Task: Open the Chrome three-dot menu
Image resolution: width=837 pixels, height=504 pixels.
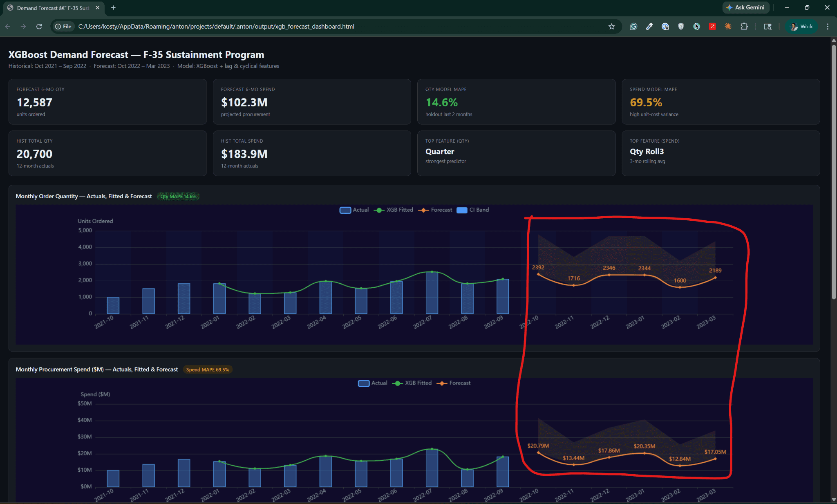Action: [x=828, y=27]
